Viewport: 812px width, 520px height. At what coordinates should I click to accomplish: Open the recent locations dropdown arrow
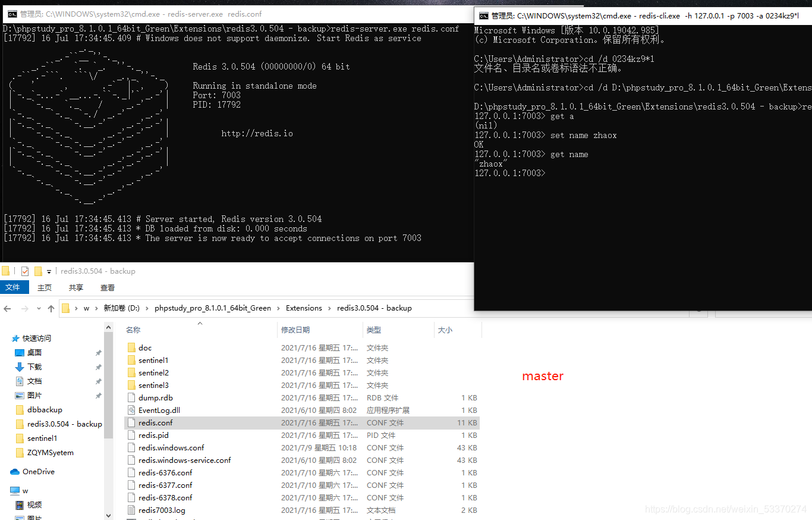(39, 308)
